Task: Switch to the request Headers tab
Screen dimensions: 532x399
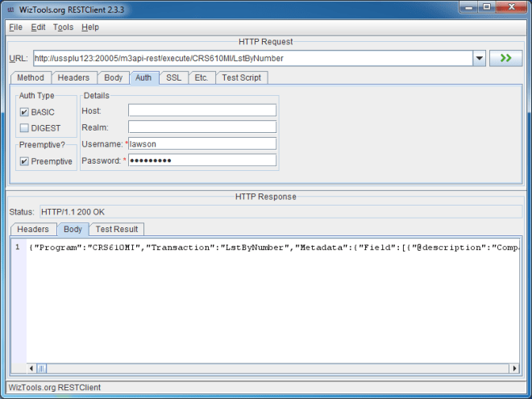Action: tap(73, 78)
